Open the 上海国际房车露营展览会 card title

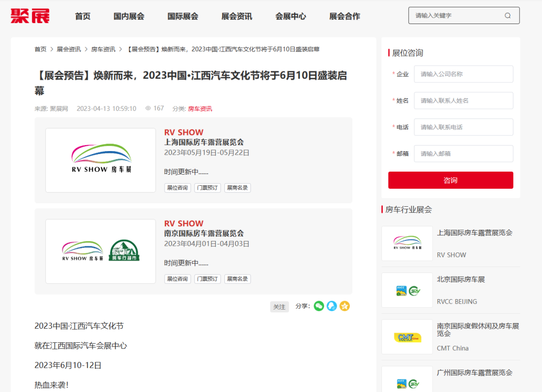204,142
